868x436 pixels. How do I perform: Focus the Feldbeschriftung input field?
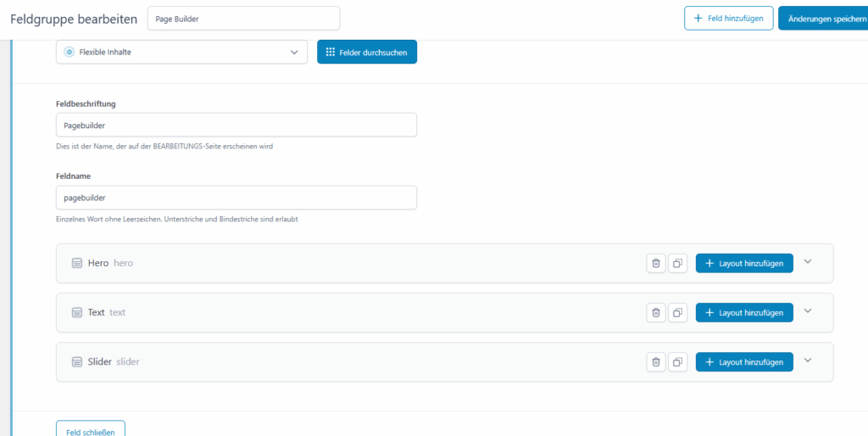(236, 125)
